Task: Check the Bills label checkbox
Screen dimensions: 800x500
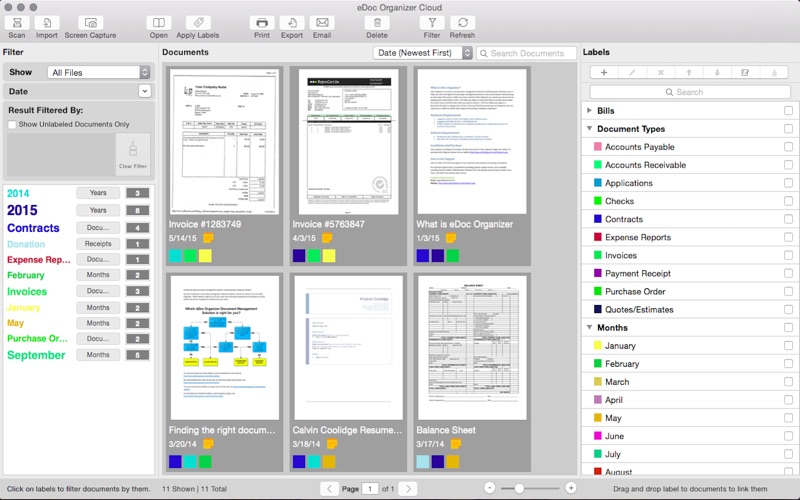Action: point(788,111)
